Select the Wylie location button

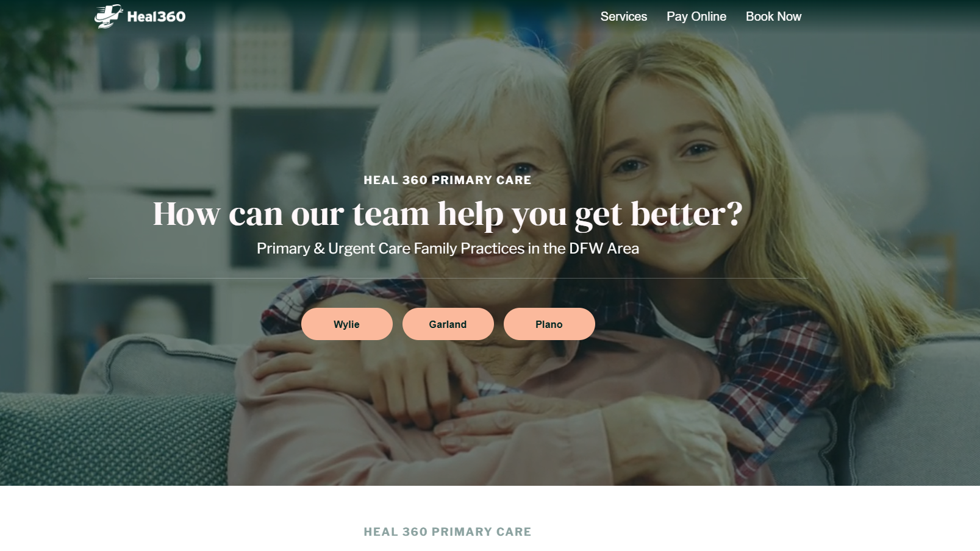click(x=347, y=324)
